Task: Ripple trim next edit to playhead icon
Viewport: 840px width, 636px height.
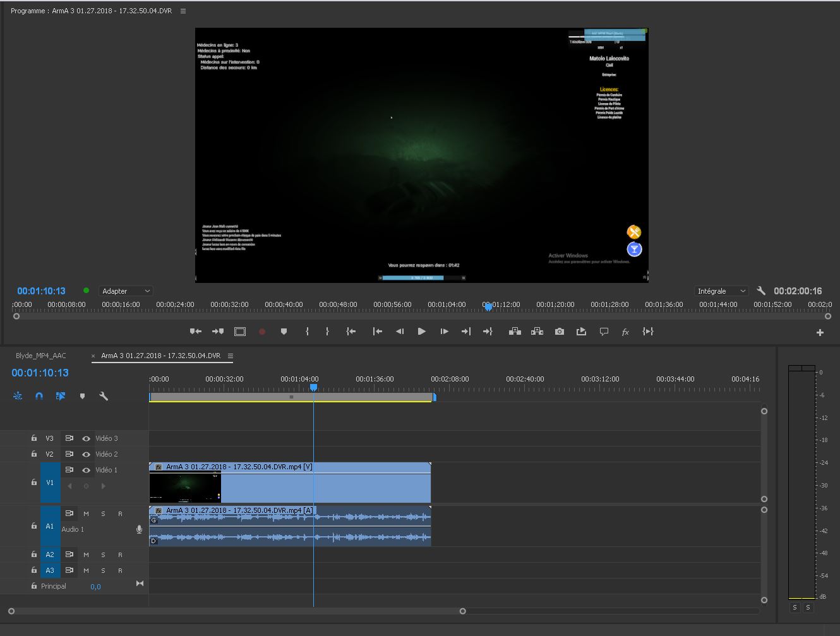Action: 218,332
